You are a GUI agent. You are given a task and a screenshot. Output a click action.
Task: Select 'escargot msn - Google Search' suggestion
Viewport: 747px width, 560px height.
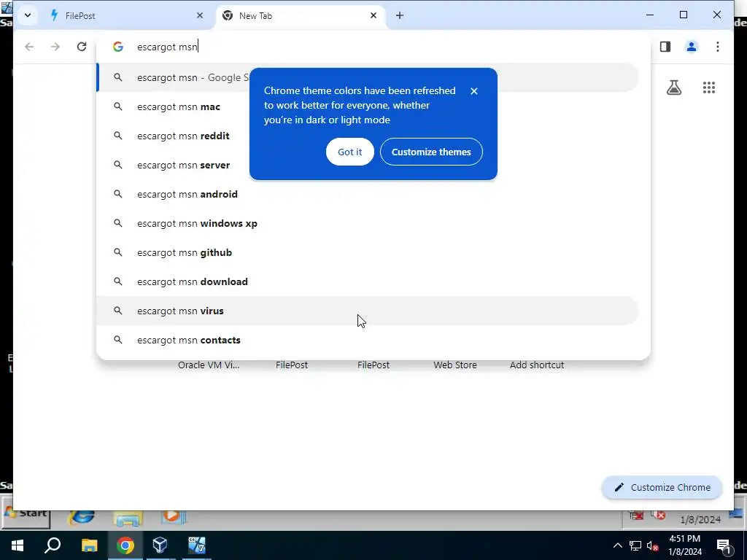tap(368, 77)
